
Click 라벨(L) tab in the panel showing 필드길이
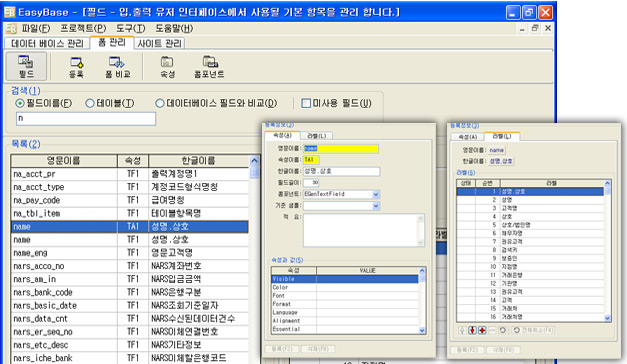[x=316, y=136]
